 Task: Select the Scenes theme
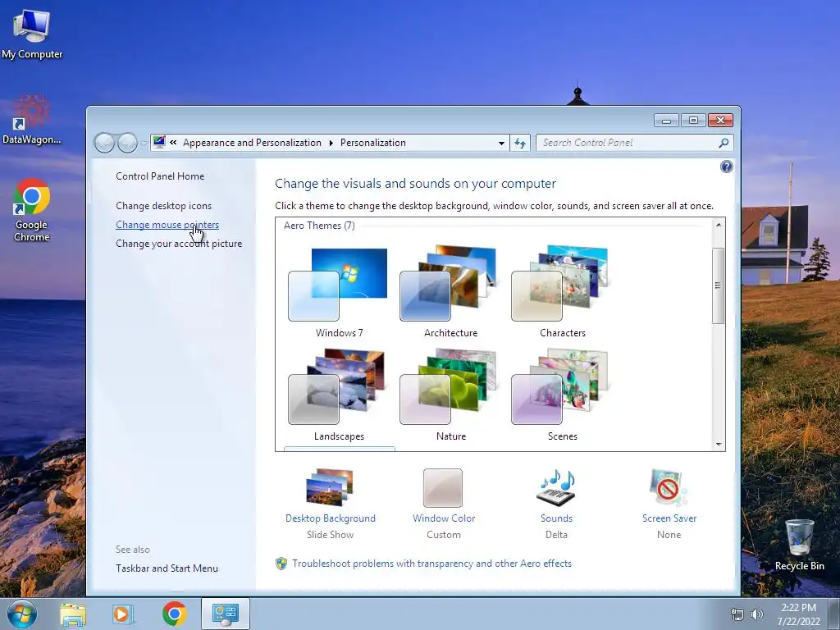[563, 395]
